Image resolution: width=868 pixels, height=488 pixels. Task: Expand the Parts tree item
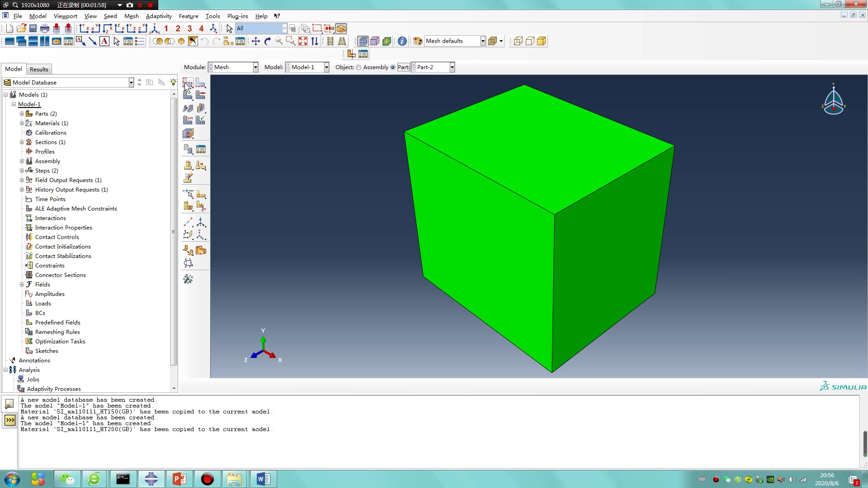pyautogui.click(x=22, y=113)
